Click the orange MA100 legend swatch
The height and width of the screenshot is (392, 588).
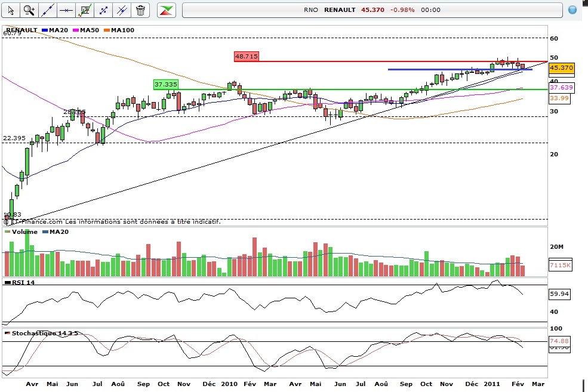(107, 30)
